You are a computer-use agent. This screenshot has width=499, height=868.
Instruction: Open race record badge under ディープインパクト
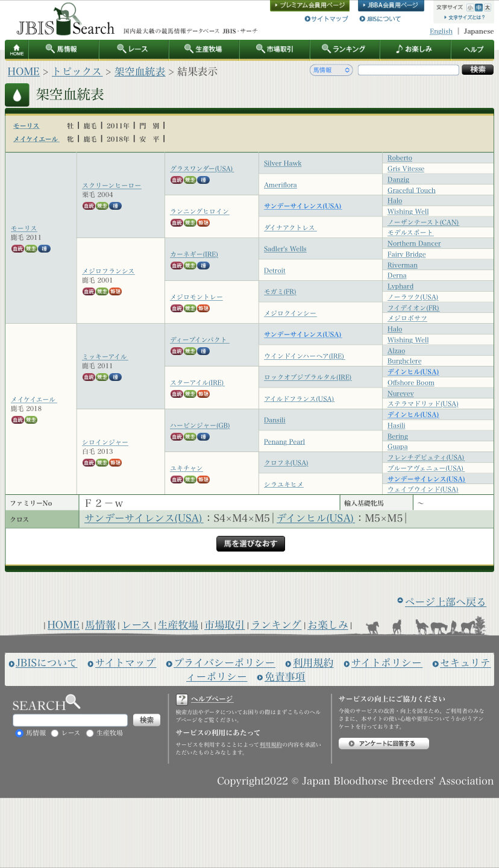[x=190, y=351]
